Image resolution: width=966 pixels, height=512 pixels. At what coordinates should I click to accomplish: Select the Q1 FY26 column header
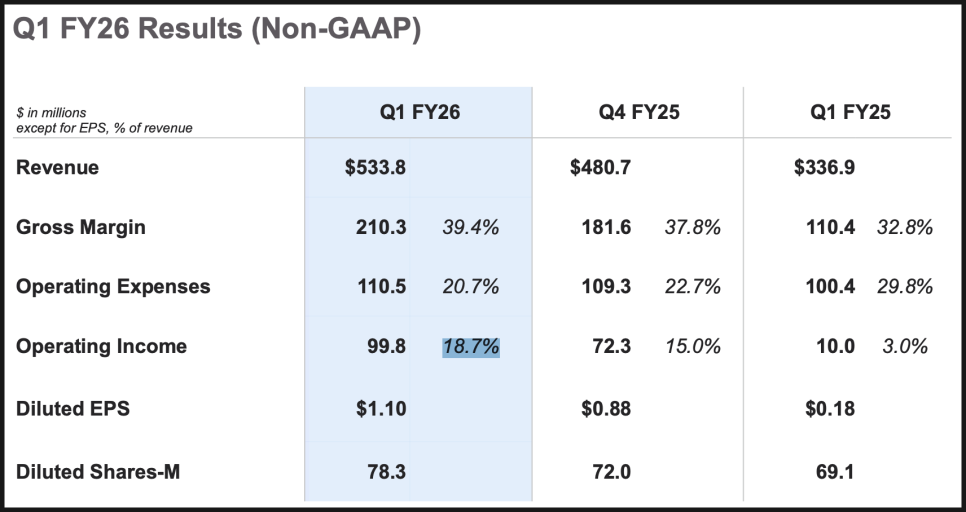click(419, 112)
